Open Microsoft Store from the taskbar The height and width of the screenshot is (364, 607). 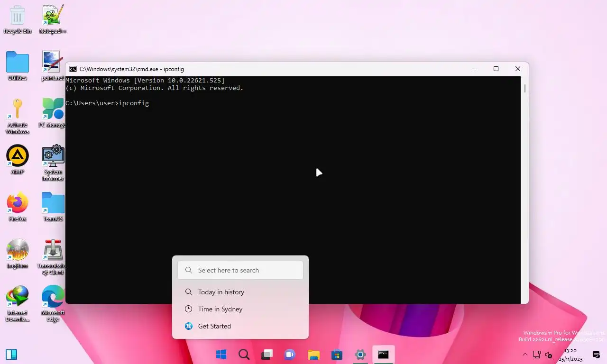(337, 354)
